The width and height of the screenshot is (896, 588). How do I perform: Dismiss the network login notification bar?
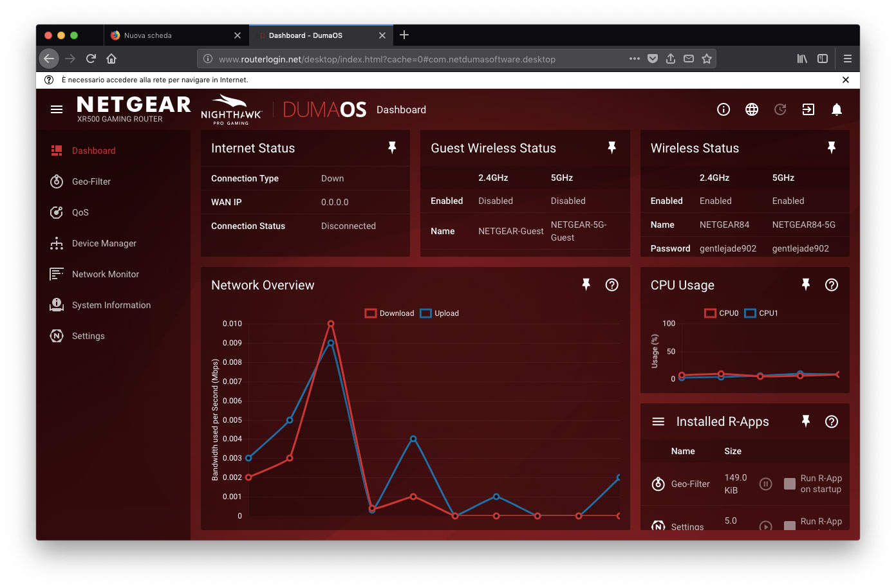[x=846, y=80]
